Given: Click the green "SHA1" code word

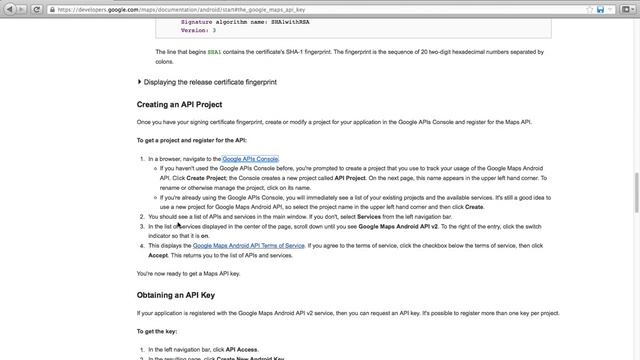Looking at the screenshot, I should tap(214, 52).
